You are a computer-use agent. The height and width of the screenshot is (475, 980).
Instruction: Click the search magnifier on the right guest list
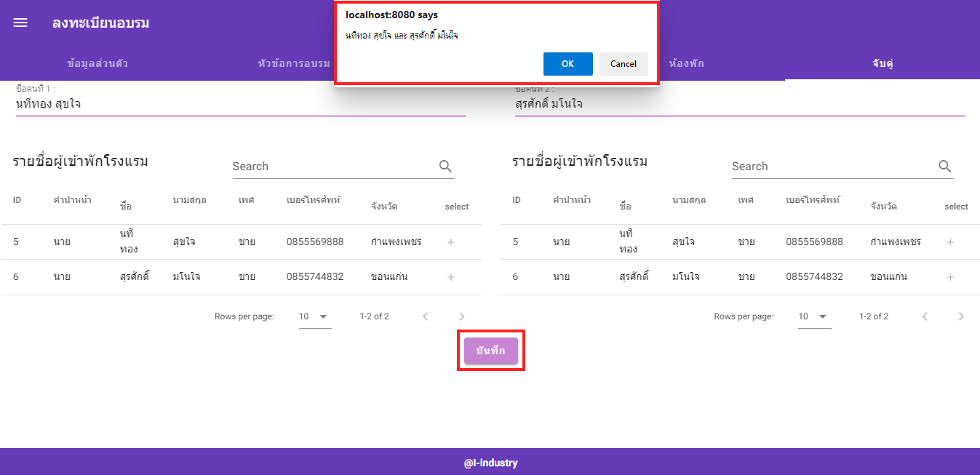coord(944,166)
